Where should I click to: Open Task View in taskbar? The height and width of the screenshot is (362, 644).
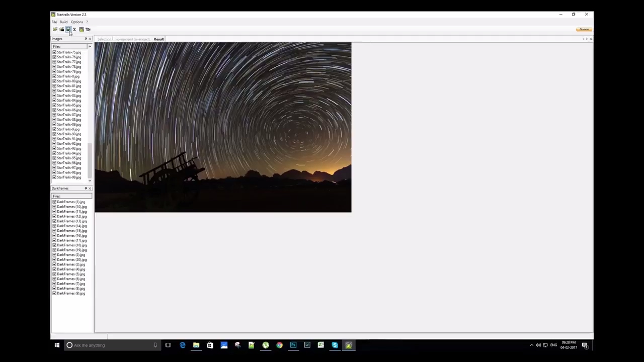(x=168, y=345)
